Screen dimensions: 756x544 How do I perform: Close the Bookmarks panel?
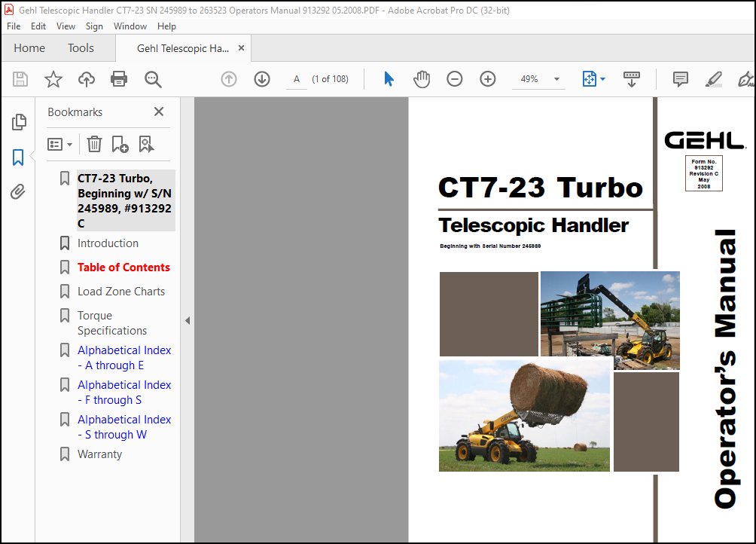coord(159,112)
